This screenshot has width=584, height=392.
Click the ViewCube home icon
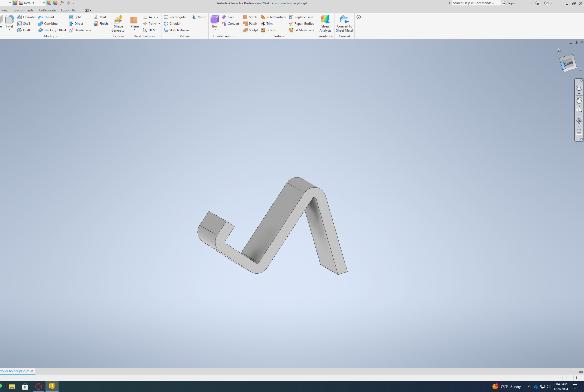(x=559, y=50)
